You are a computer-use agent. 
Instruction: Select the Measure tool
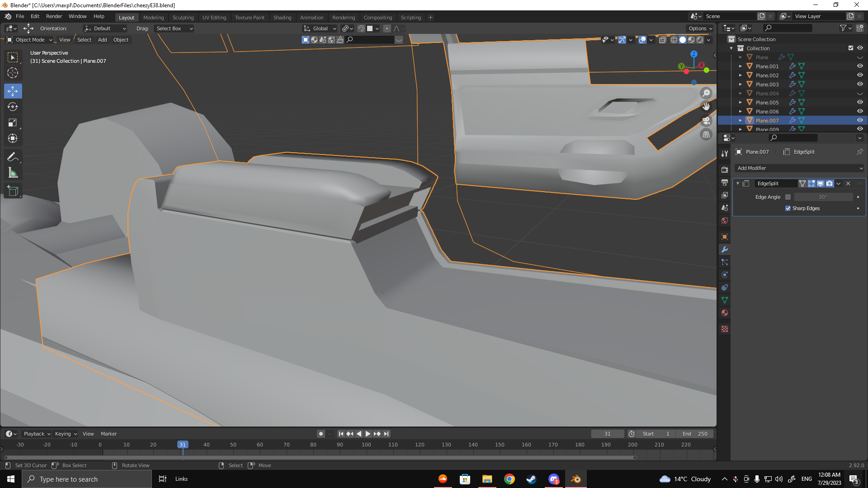13,173
